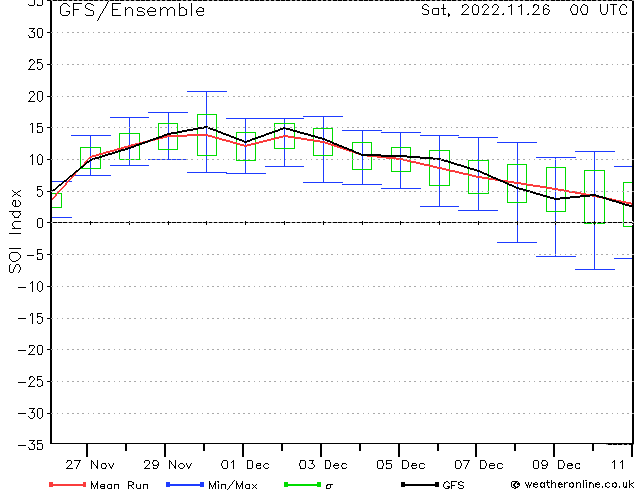Click the 09 Dec date label

[556, 465]
